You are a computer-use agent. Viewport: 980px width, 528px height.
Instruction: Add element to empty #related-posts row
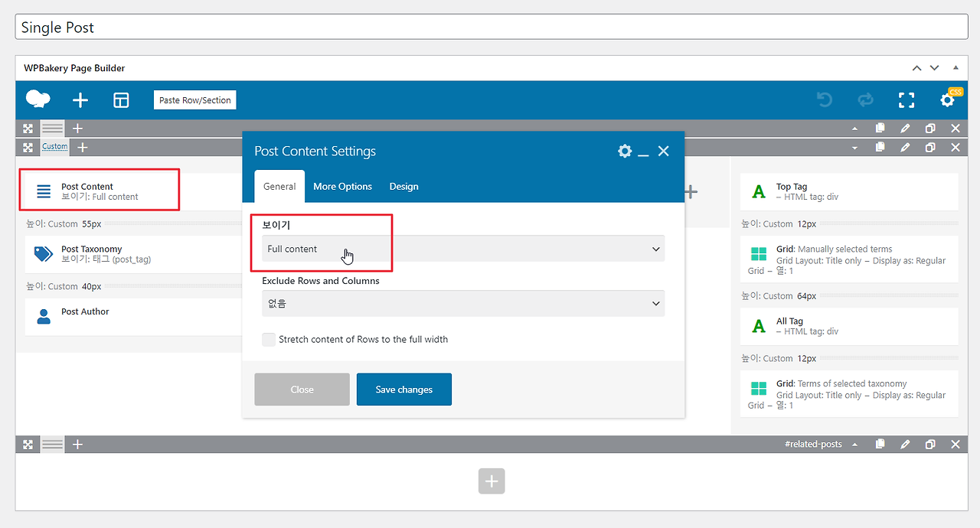point(492,481)
